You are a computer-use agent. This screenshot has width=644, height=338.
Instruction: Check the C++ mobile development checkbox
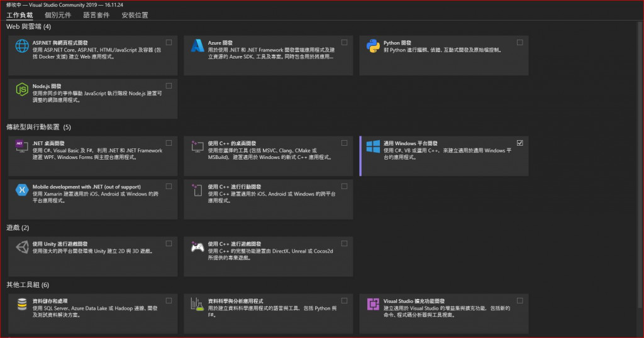click(344, 186)
